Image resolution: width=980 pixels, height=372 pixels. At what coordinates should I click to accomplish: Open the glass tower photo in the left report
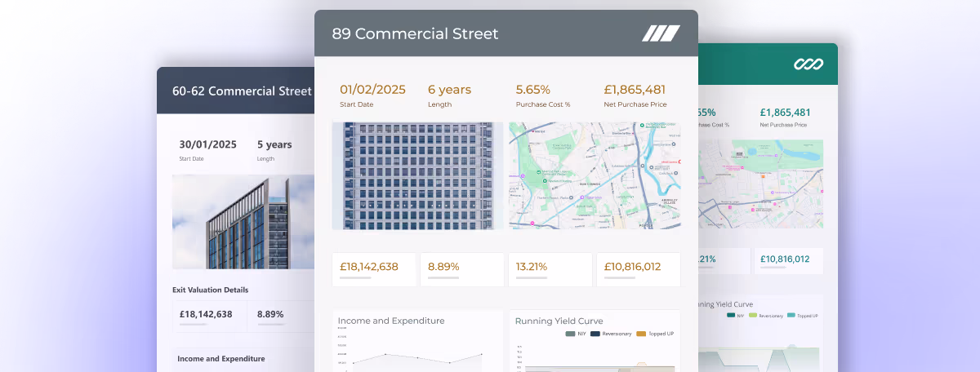[243, 222]
